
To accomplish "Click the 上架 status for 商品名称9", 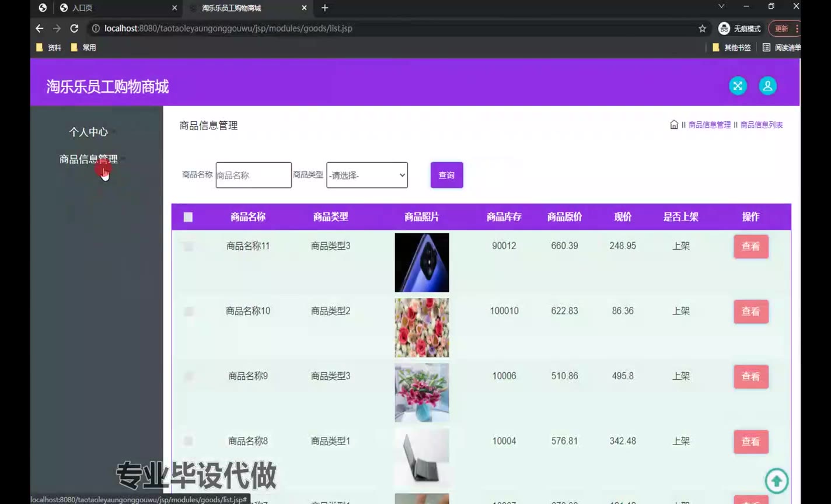I will [x=681, y=376].
